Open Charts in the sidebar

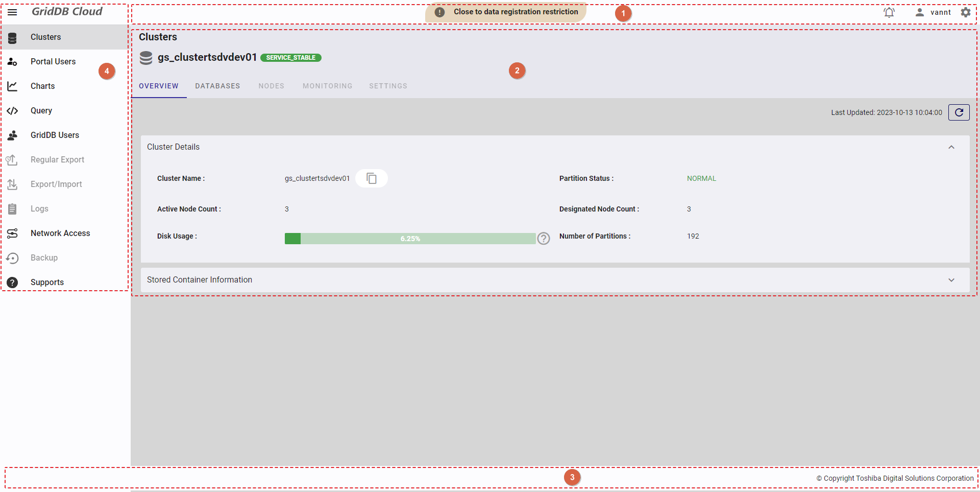(x=65, y=86)
